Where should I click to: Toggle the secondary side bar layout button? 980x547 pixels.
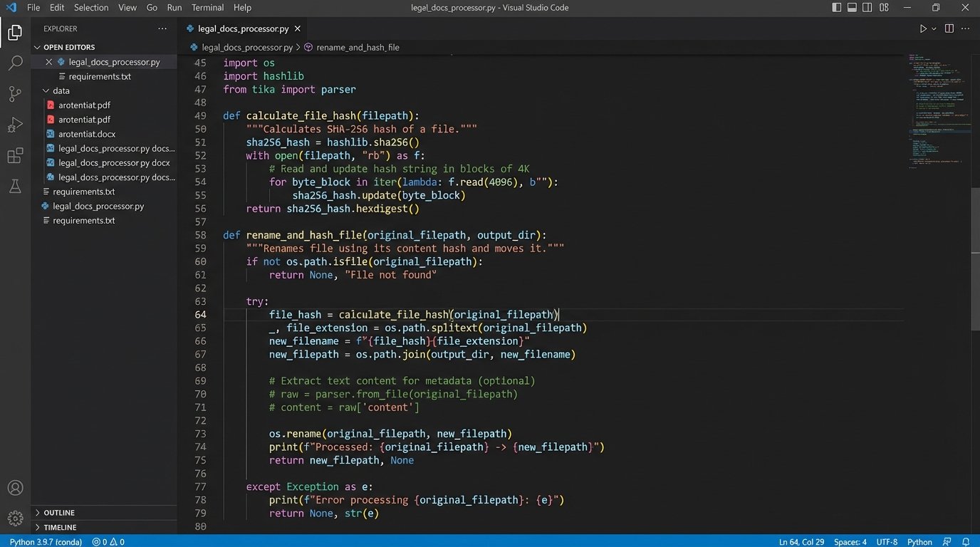coord(867,8)
